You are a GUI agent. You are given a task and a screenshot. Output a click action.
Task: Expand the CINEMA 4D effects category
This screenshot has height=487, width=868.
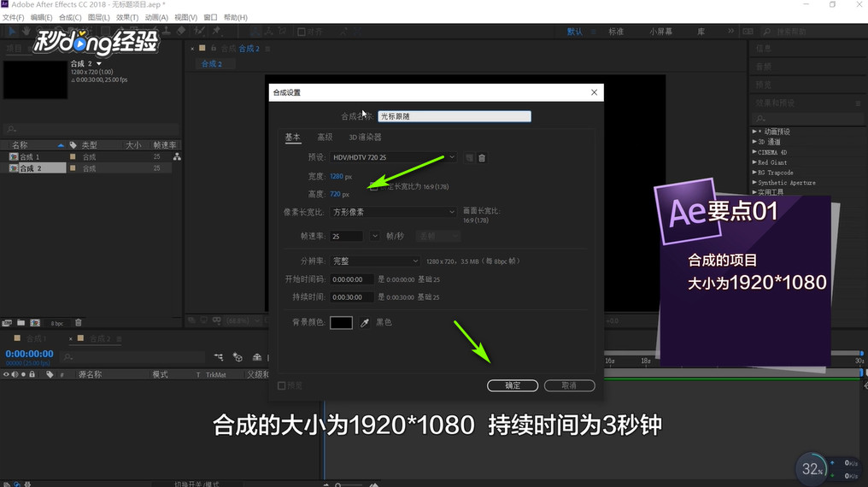tap(754, 151)
